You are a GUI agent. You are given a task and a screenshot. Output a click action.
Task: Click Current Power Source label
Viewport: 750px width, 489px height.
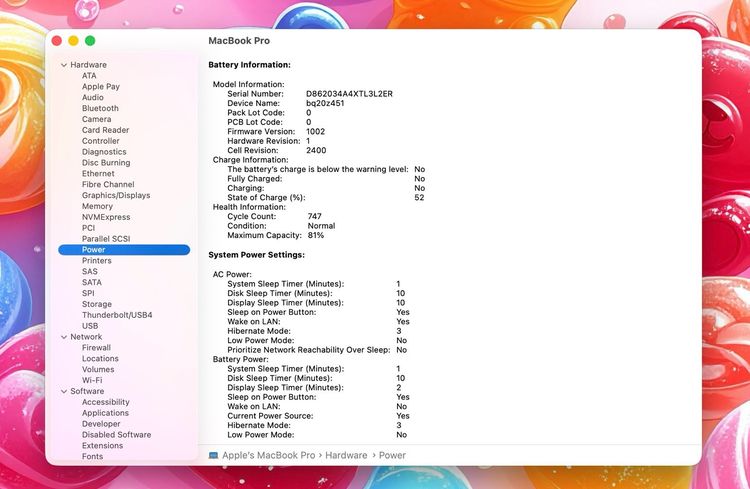(x=270, y=416)
